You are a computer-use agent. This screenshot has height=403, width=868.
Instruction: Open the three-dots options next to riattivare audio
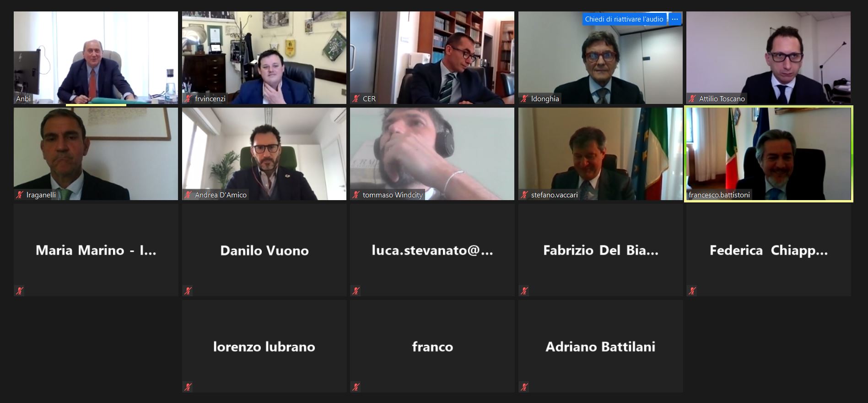coord(675,19)
